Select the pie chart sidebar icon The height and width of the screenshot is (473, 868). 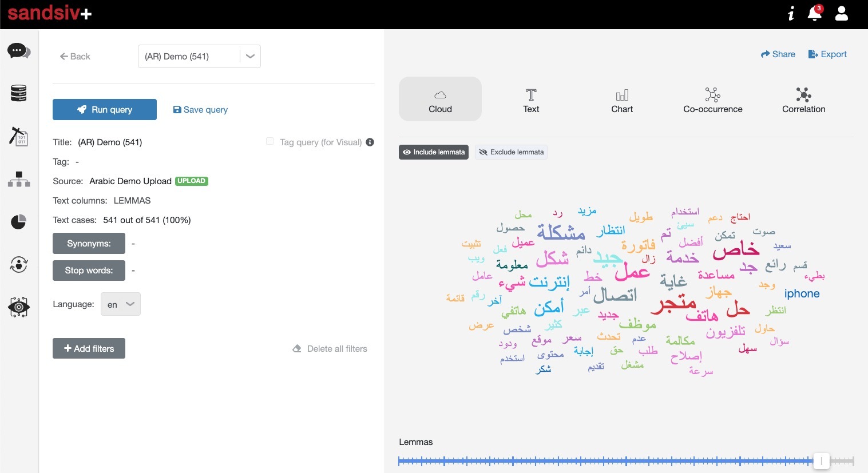click(18, 222)
